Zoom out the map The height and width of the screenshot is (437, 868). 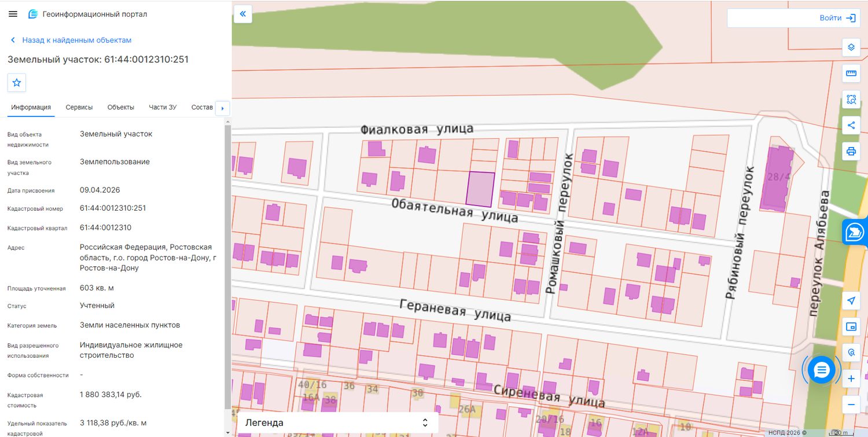851,405
